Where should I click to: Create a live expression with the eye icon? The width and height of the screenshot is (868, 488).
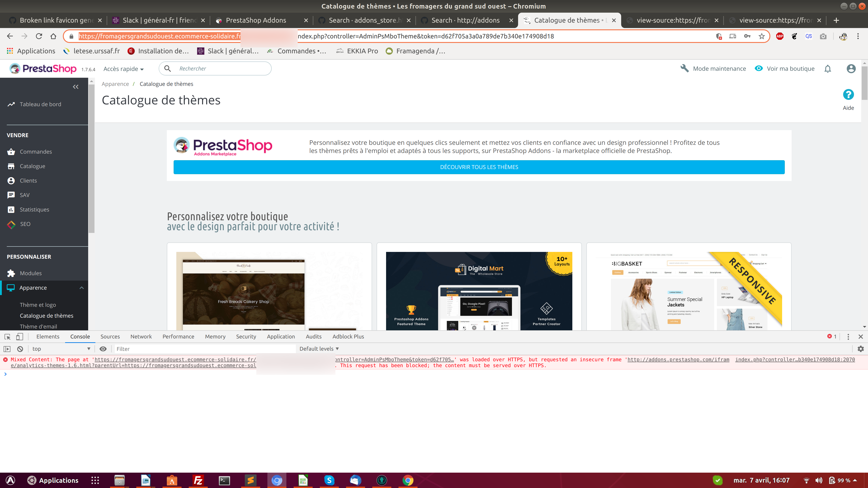(103, 349)
